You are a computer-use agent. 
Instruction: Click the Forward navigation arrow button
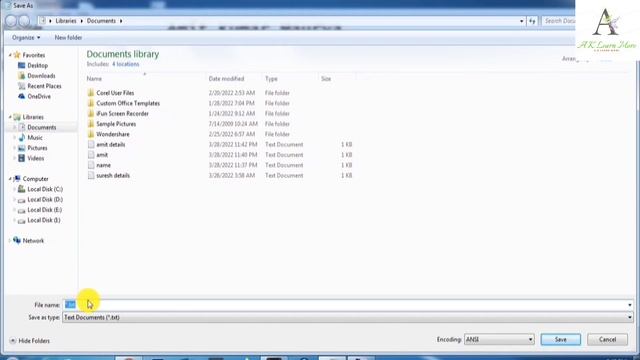click(24, 21)
